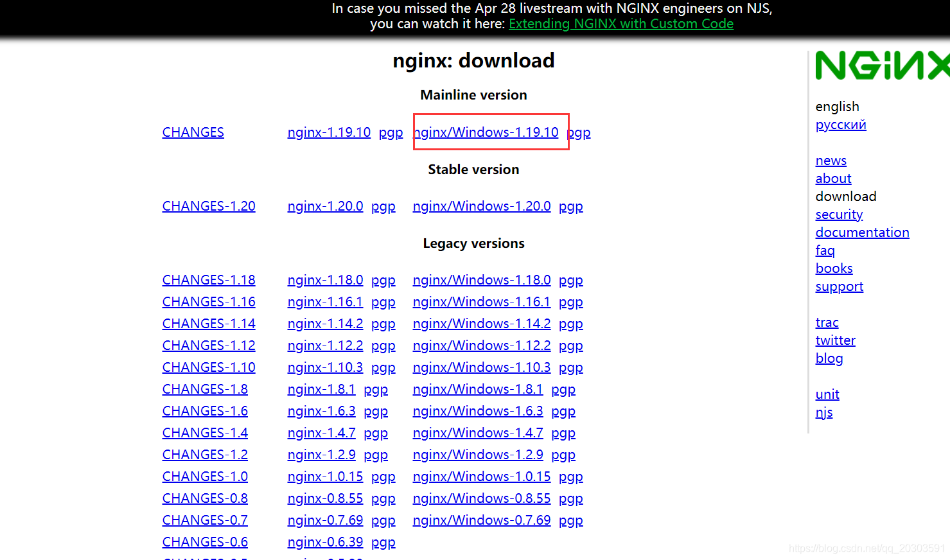
Task: Open CHANGES-0.8 link
Action: pos(205,498)
